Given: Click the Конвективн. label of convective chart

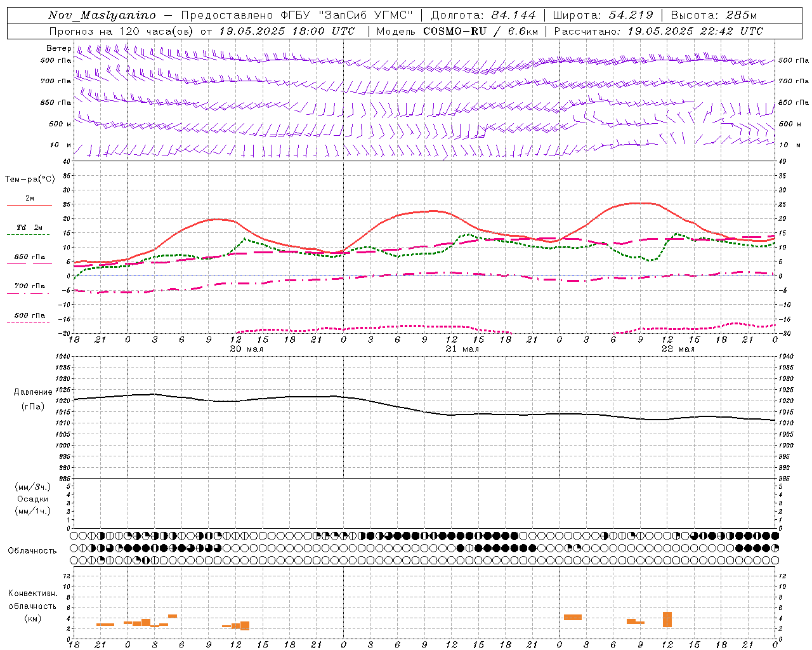Looking at the screenshot, I should click(x=33, y=594).
